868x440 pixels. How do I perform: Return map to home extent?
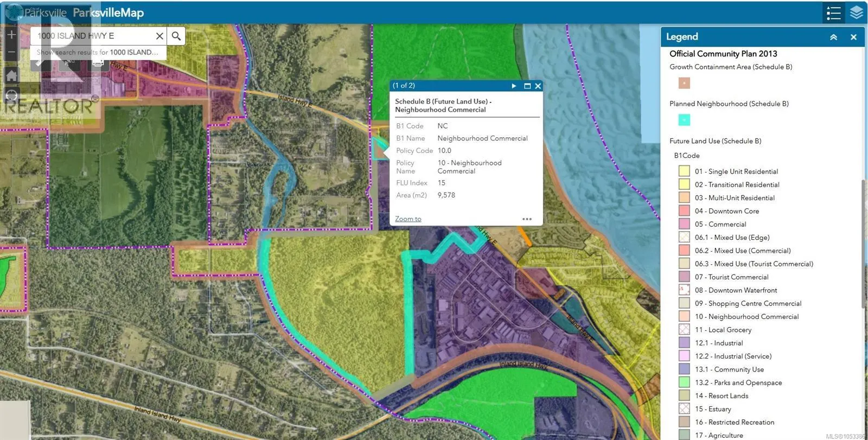tap(11, 75)
